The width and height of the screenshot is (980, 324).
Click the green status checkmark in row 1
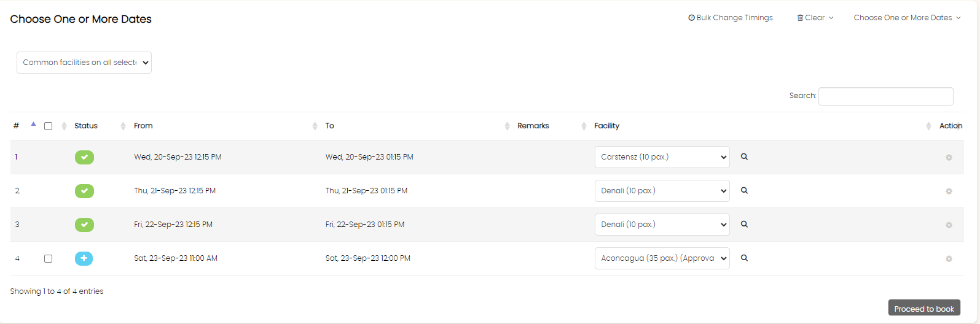pos(84,157)
